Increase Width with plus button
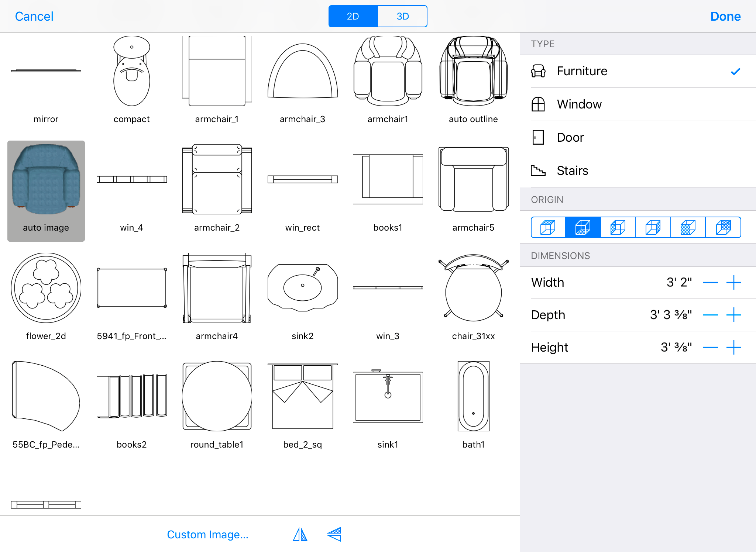Screen dimensions: 756x552 (x=733, y=283)
